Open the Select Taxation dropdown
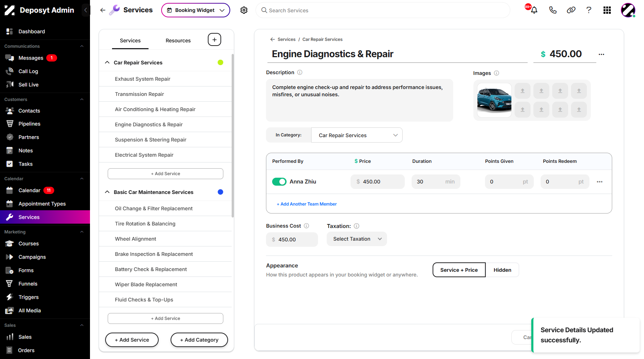Screen dimensions: 644x359 tap(357, 239)
